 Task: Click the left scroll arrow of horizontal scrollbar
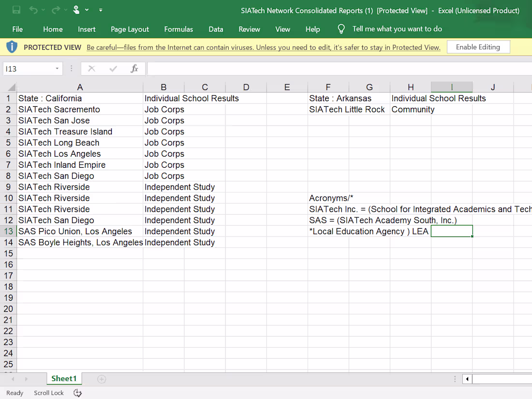[x=466, y=379]
